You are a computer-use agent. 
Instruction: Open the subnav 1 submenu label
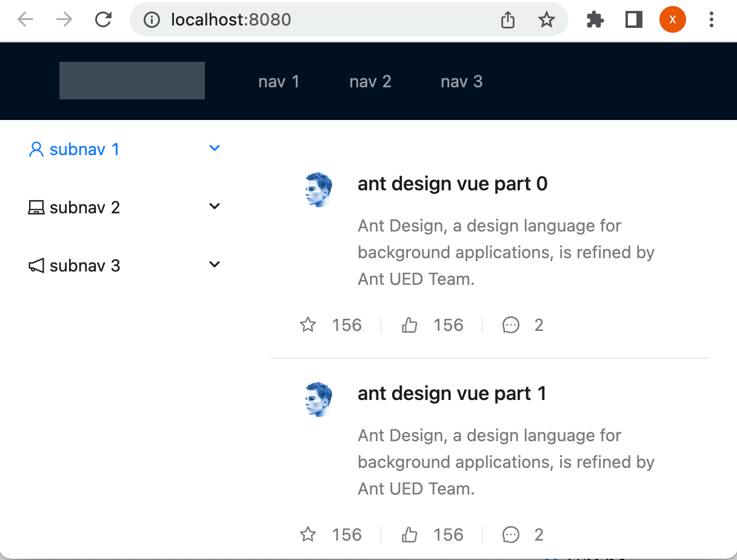pos(84,149)
